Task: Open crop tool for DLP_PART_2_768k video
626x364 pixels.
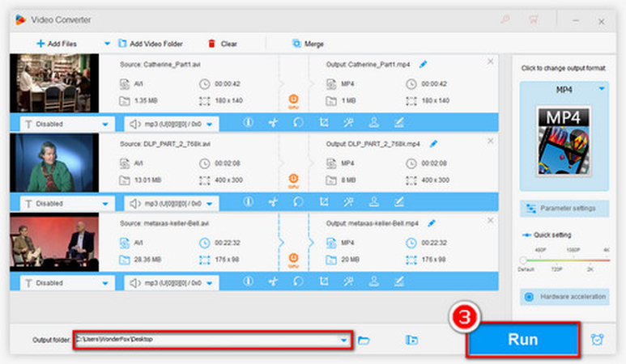Action: click(324, 201)
